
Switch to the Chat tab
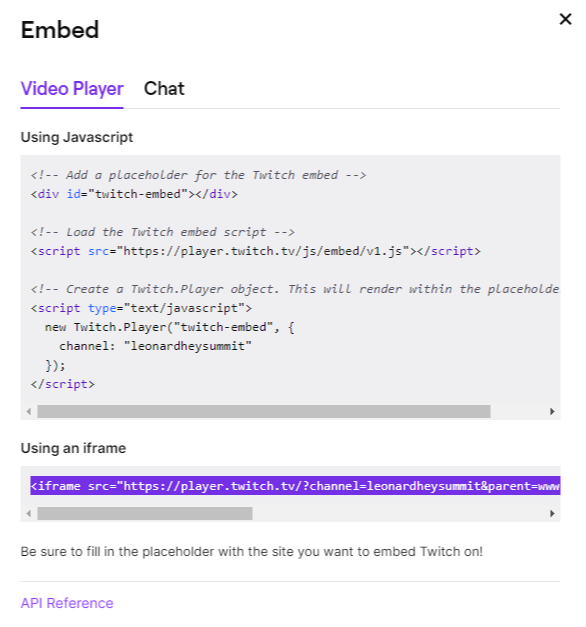tap(164, 89)
